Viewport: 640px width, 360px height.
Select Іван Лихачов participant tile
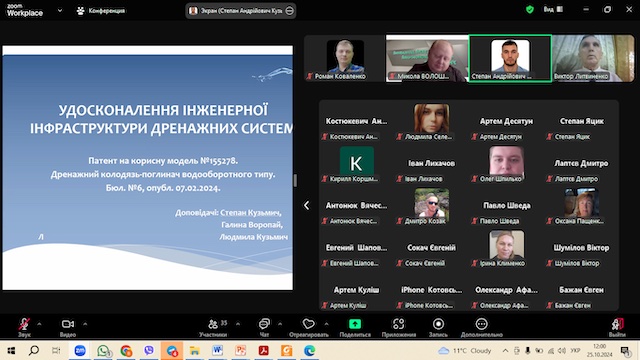(431, 163)
